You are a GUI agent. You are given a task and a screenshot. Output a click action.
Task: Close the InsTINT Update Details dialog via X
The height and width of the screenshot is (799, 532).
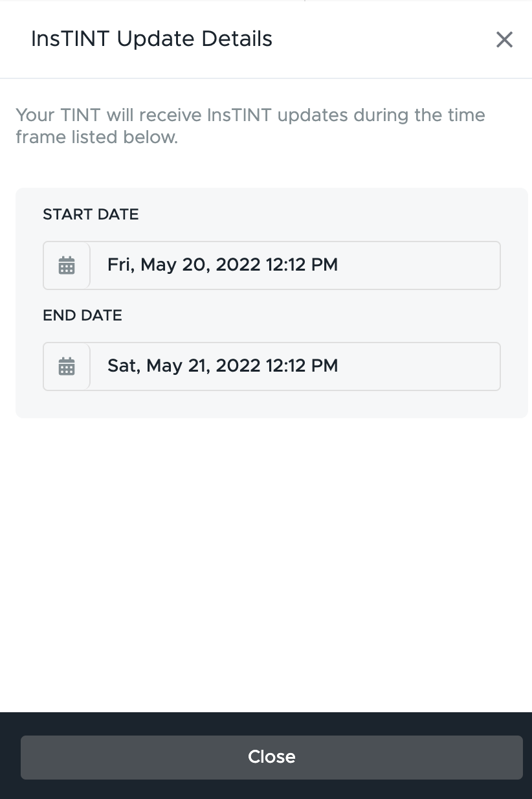tap(504, 39)
